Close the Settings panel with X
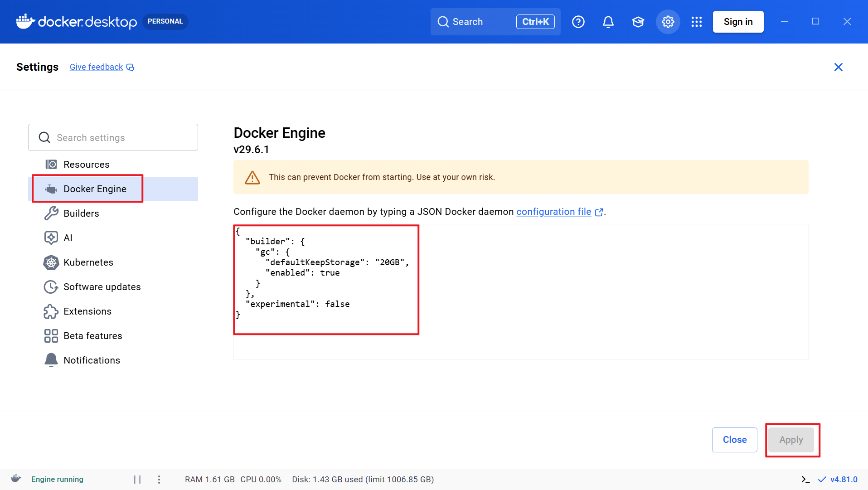Image resolution: width=868 pixels, height=490 pixels. 839,67
